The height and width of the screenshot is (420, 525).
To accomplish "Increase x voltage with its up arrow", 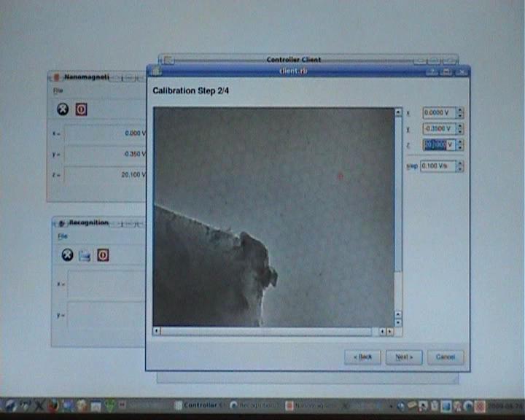I will [x=460, y=110].
